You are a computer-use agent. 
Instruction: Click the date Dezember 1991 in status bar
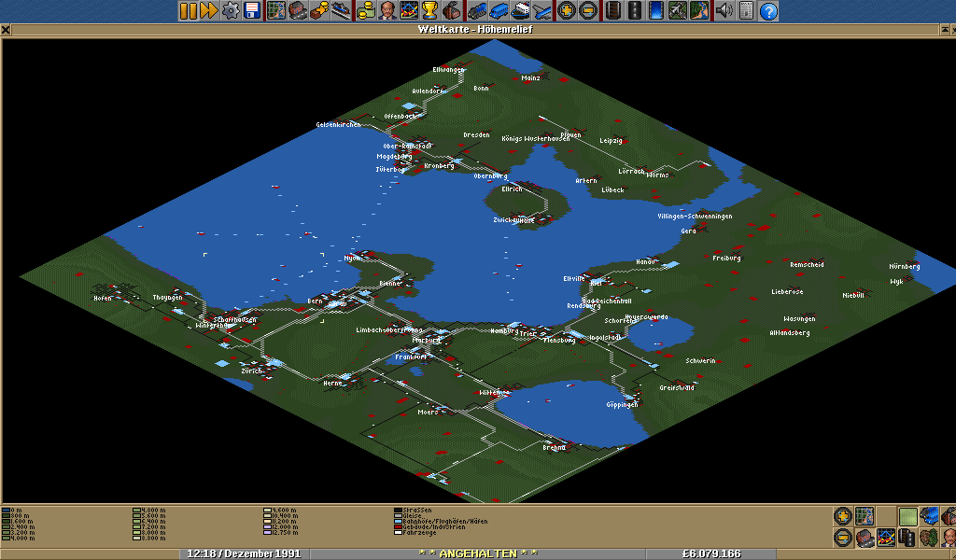[245, 553]
